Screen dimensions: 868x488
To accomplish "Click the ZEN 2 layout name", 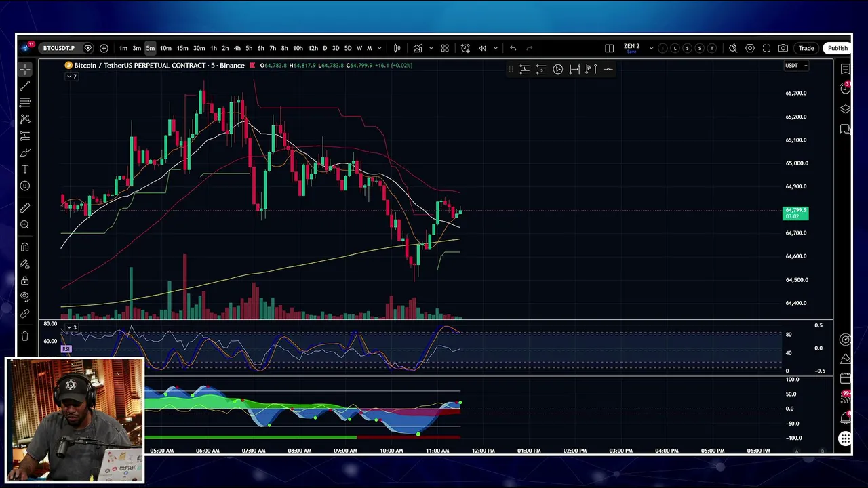I will (x=632, y=47).
